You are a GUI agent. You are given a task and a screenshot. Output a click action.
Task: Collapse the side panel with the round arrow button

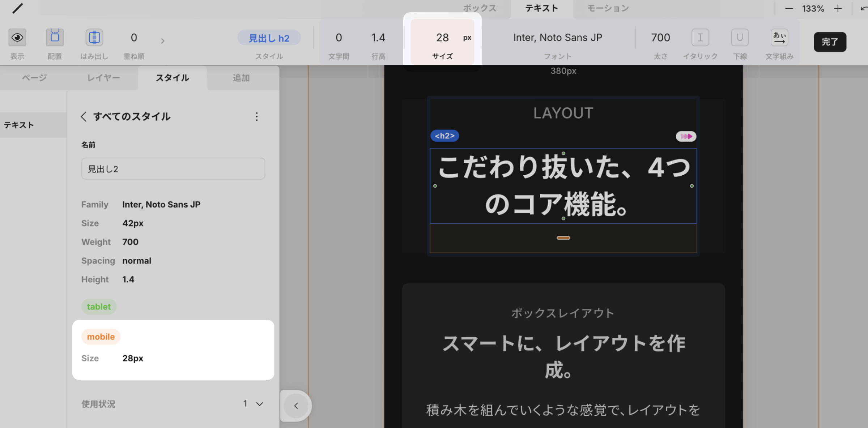(296, 406)
